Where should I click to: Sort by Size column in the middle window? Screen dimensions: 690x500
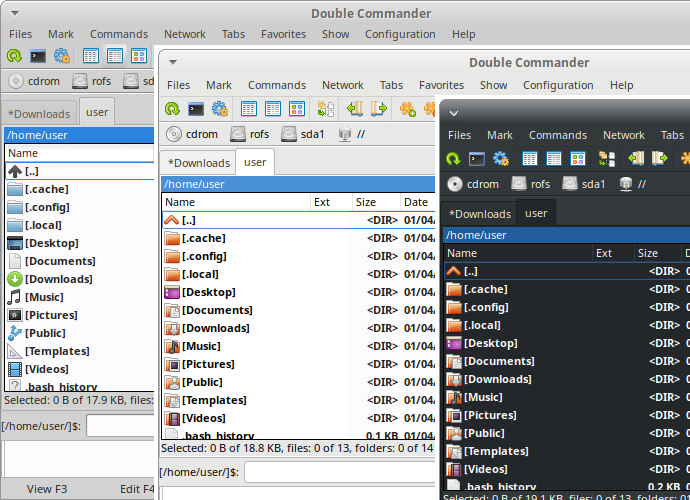(x=366, y=202)
